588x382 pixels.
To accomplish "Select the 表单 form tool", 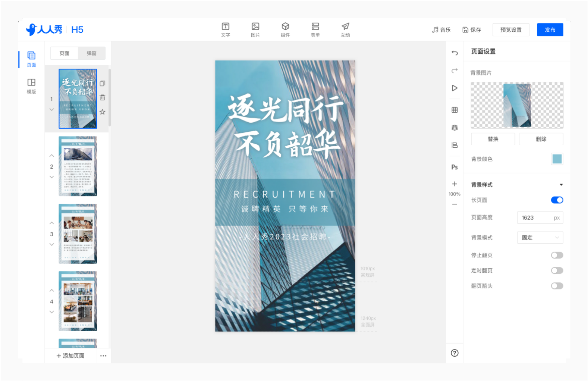I will point(315,30).
